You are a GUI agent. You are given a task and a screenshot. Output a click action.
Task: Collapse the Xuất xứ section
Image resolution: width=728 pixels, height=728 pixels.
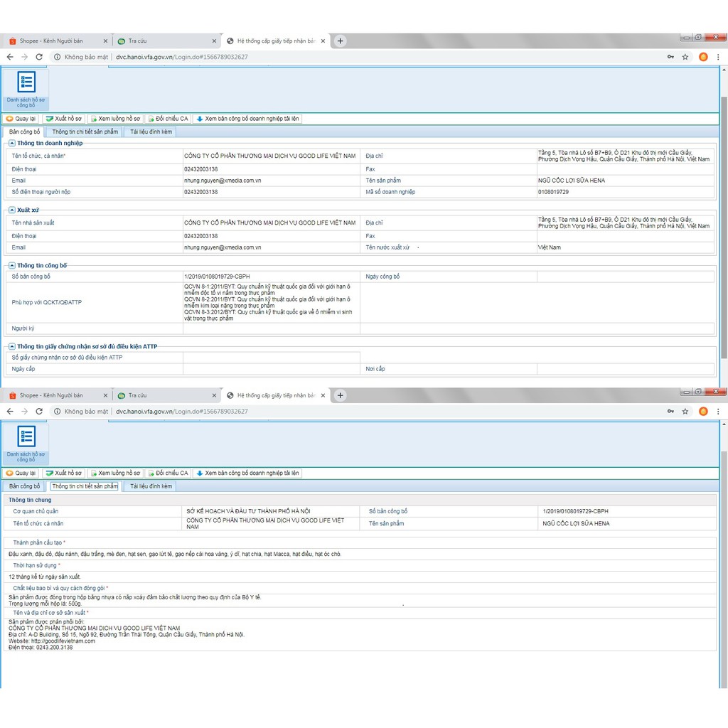click(x=12, y=210)
